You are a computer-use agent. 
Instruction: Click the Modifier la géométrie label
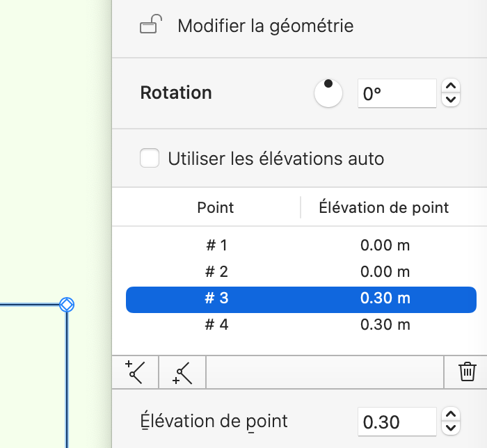tap(265, 26)
